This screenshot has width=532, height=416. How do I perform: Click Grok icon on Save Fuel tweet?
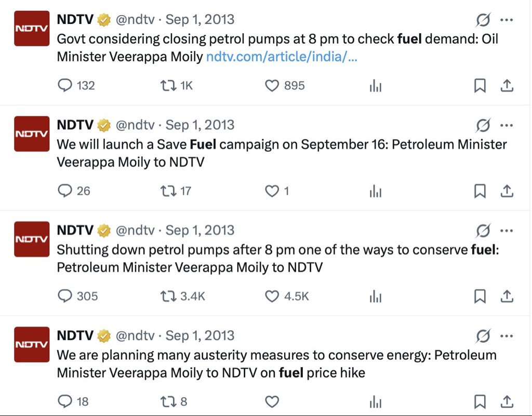pos(483,125)
